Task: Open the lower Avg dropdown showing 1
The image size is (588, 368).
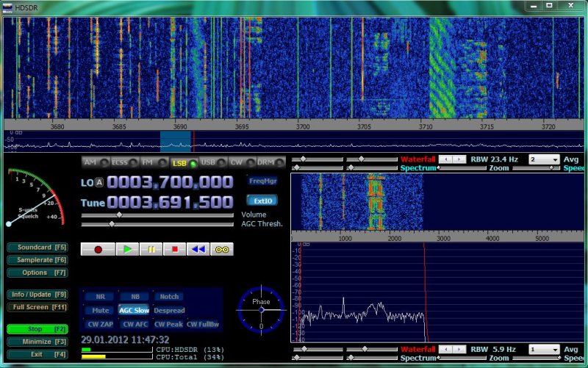Action: tap(543, 350)
